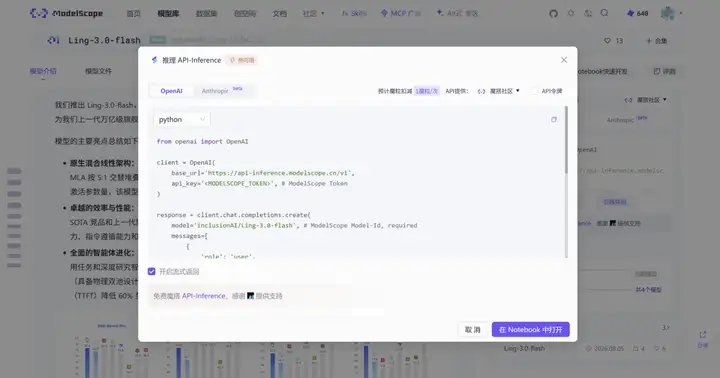720x378 pixels.
Task: Open 文档 in the top navigation
Action: coord(279,13)
